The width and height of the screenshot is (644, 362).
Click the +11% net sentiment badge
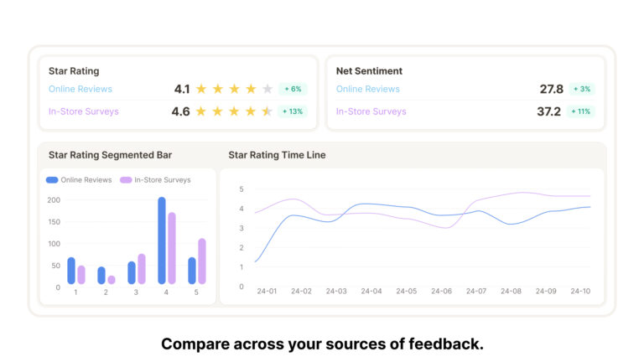(581, 111)
